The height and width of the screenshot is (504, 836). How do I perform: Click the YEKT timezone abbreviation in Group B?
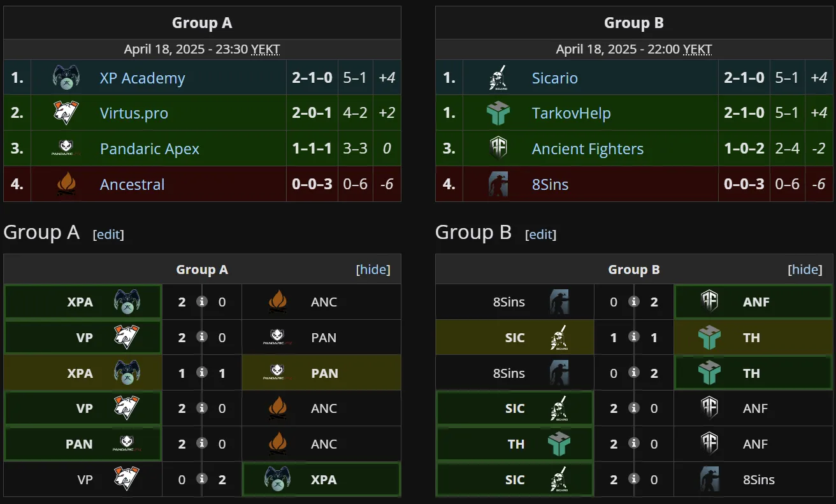pyautogui.click(x=698, y=49)
